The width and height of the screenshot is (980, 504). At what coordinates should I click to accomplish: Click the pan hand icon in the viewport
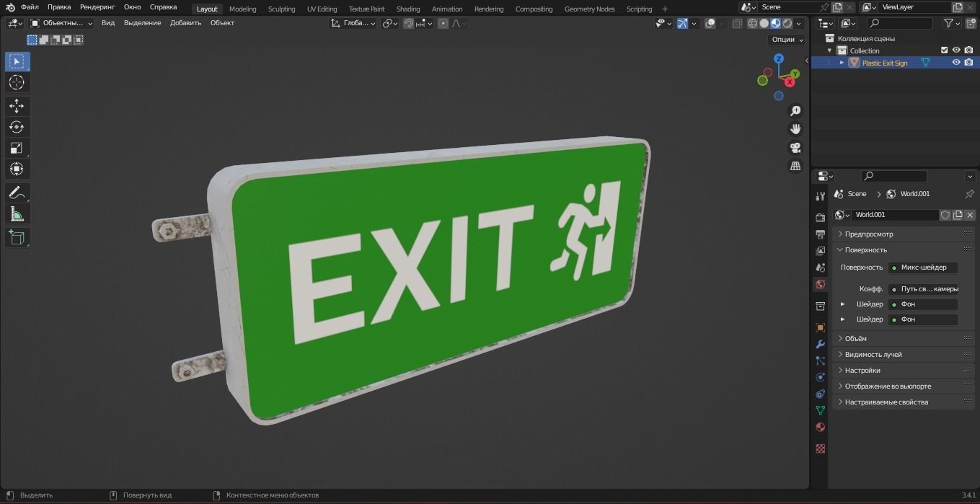click(x=795, y=129)
